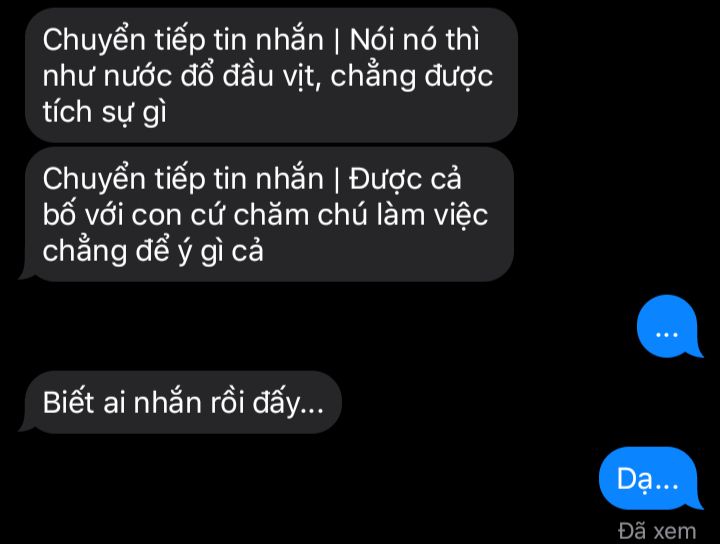Click the words "tích sự gì" in first bubble
This screenshot has width=720, height=544.
tap(105, 112)
